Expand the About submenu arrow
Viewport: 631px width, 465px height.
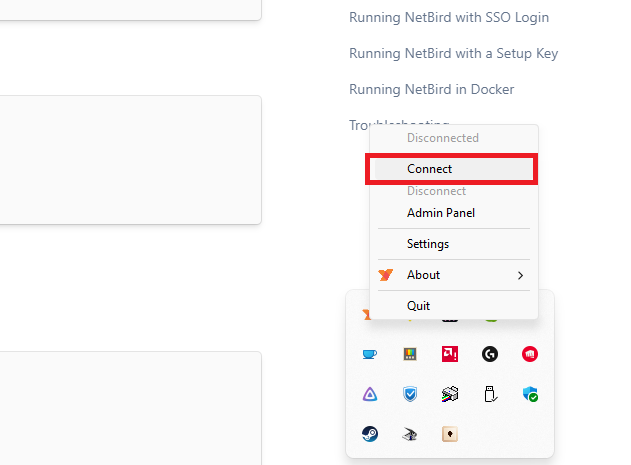(520, 275)
